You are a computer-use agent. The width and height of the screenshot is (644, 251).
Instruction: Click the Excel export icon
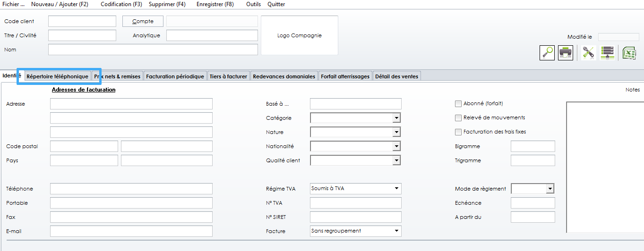(629, 52)
